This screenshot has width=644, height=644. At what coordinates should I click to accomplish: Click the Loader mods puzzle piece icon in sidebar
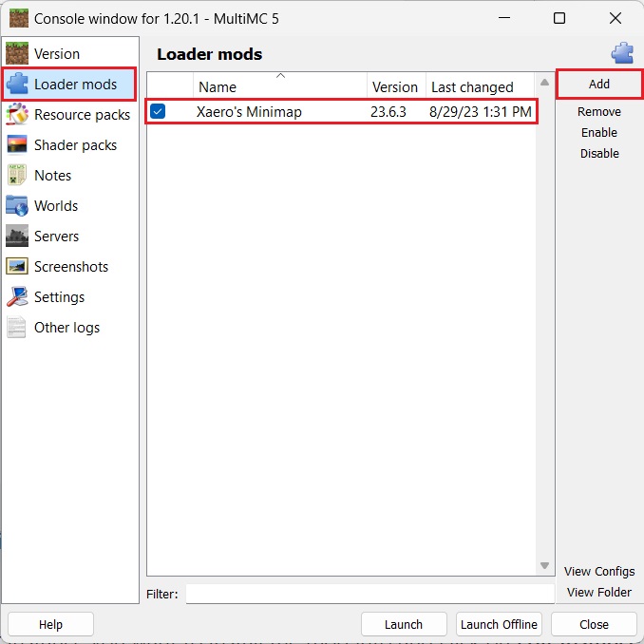(x=17, y=85)
